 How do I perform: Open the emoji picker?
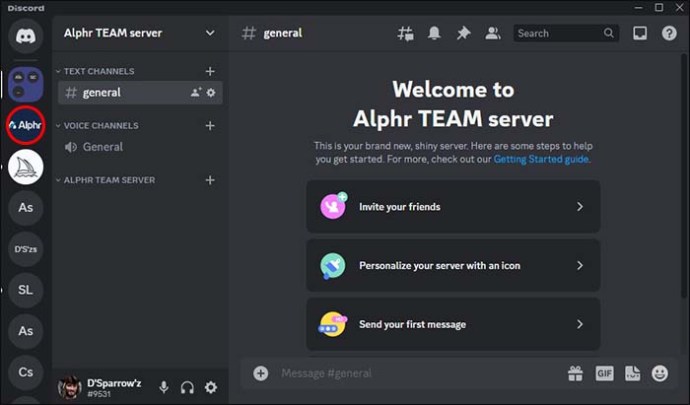pos(659,373)
